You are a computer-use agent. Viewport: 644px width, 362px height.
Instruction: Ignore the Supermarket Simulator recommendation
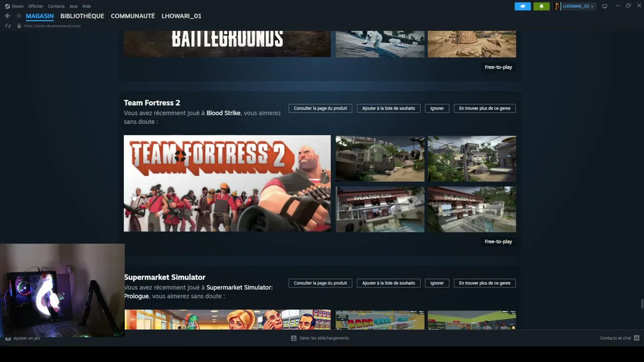coord(437,283)
